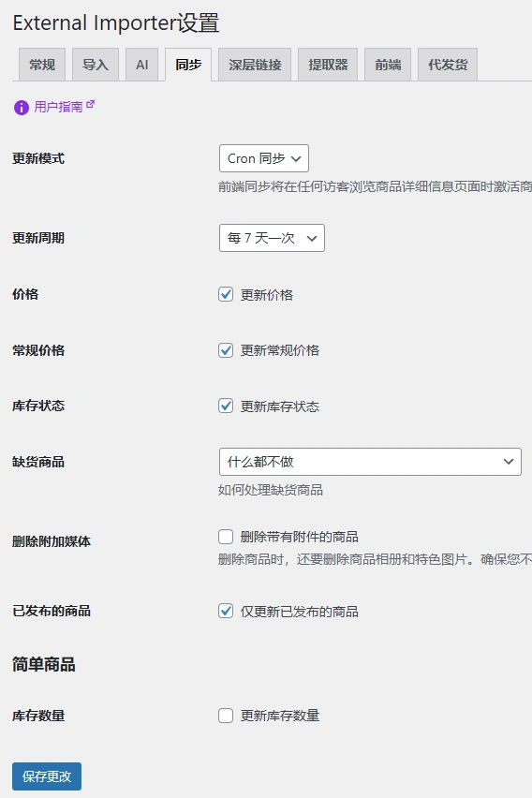Open the 深层链接 tab
Image resolution: width=532 pixels, height=798 pixels.
(255, 65)
